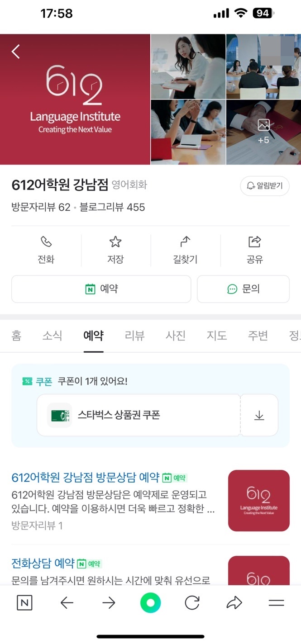Screen dimensions: 301x644
Task: Download the Starbucks coupon with the arrow icon
Action: click(x=259, y=416)
